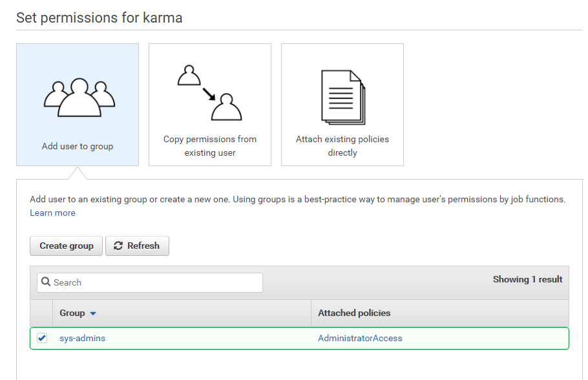Click the two-user copy permissions icon
Viewport: 588px width, 380px height.
[x=210, y=93]
